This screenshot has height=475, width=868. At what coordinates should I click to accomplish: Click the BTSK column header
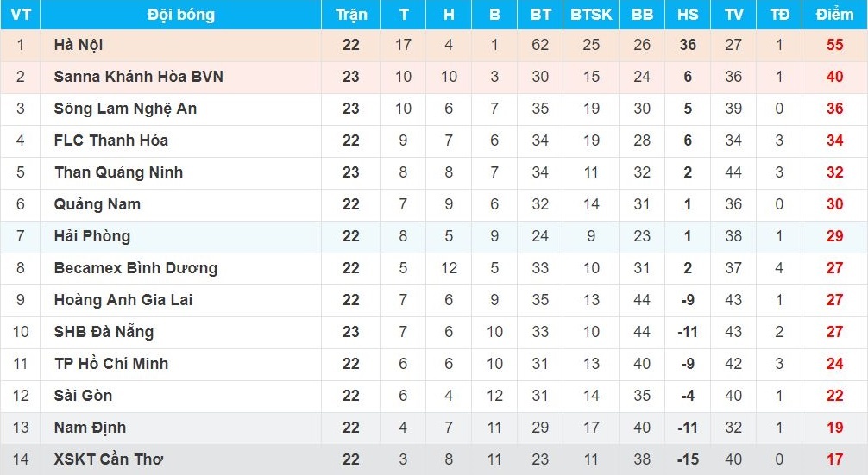pyautogui.click(x=591, y=15)
